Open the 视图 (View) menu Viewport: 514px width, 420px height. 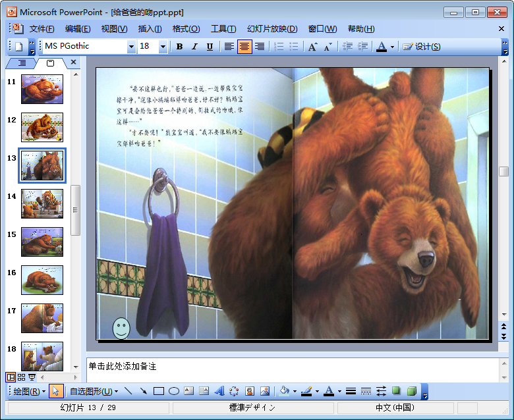[x=114, y=29]
